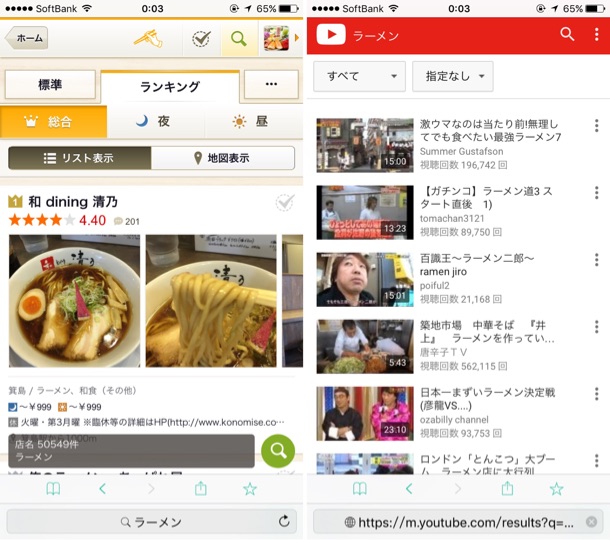Open tomachan3121 channel name
Image resolution: width=610 pixels, height=540 pixels.
click(452, 218)
